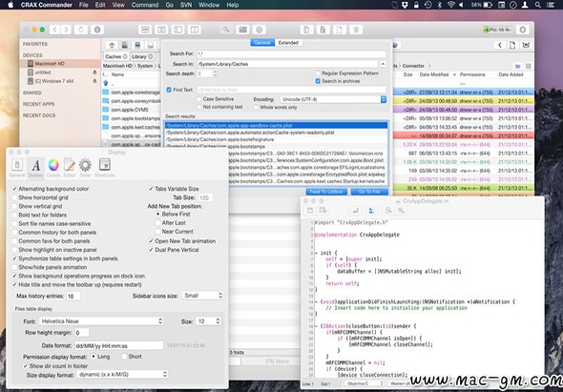Click the Feed To Listbox button
This screenshot has width=563, height=392.
pyautogui.click(x=326, y=192)
